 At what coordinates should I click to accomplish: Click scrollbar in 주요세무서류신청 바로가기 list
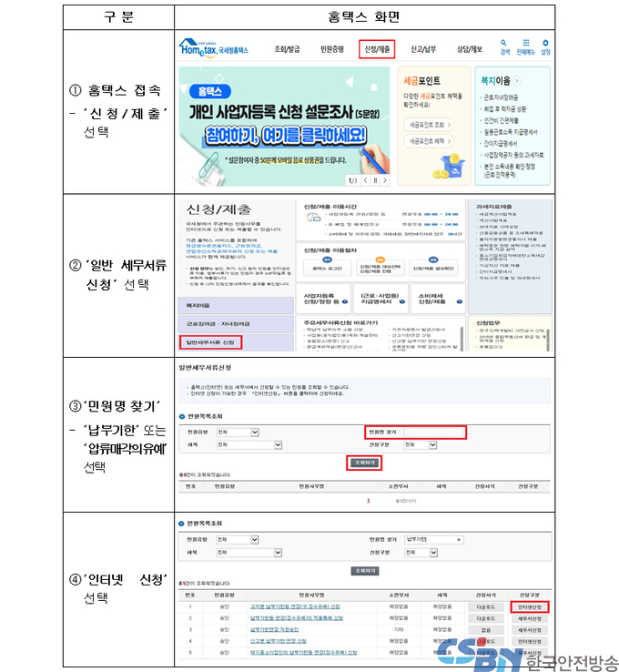[462, 339]
